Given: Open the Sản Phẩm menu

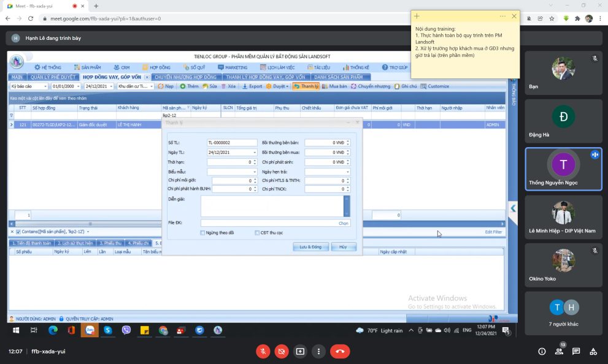Looking at the screenshot, I should coord(87,67).
